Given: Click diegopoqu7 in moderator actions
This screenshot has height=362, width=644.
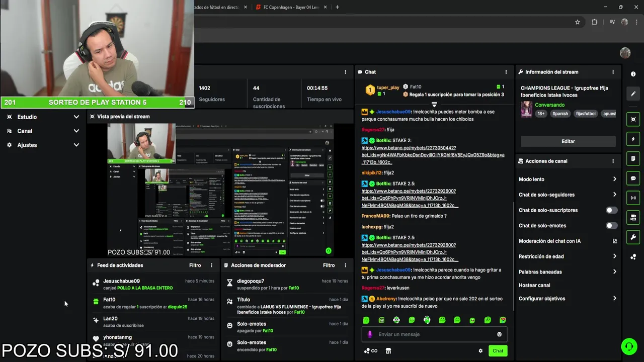Looking at the screenshot, I should point(251,281).
